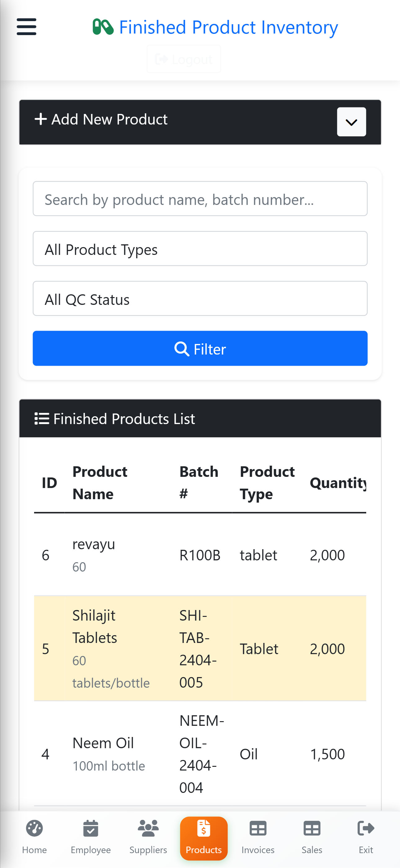
Task: Click the Finished Product Inventory title link
Action: [x=228, y=27]
